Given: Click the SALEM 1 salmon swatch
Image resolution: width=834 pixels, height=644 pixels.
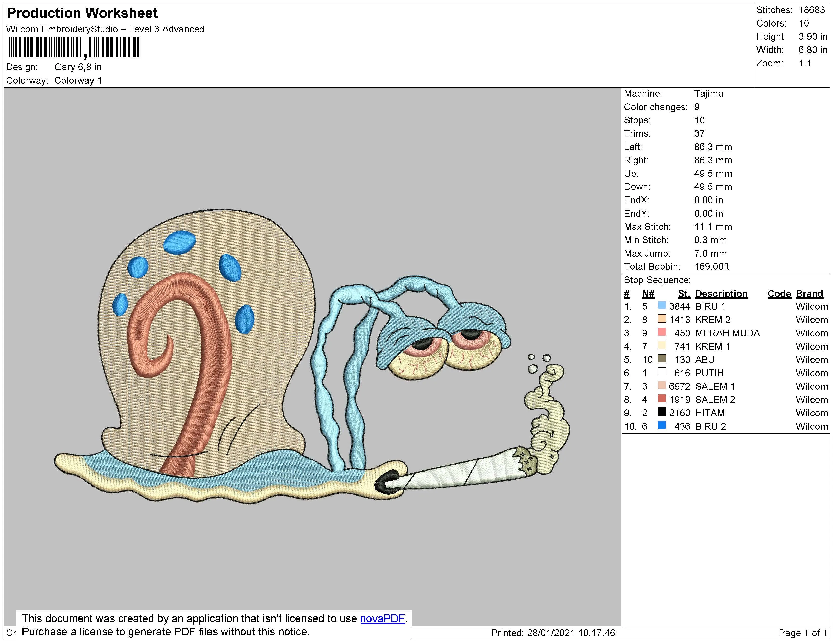Looking at the screenshot, I should coord(662,385).
